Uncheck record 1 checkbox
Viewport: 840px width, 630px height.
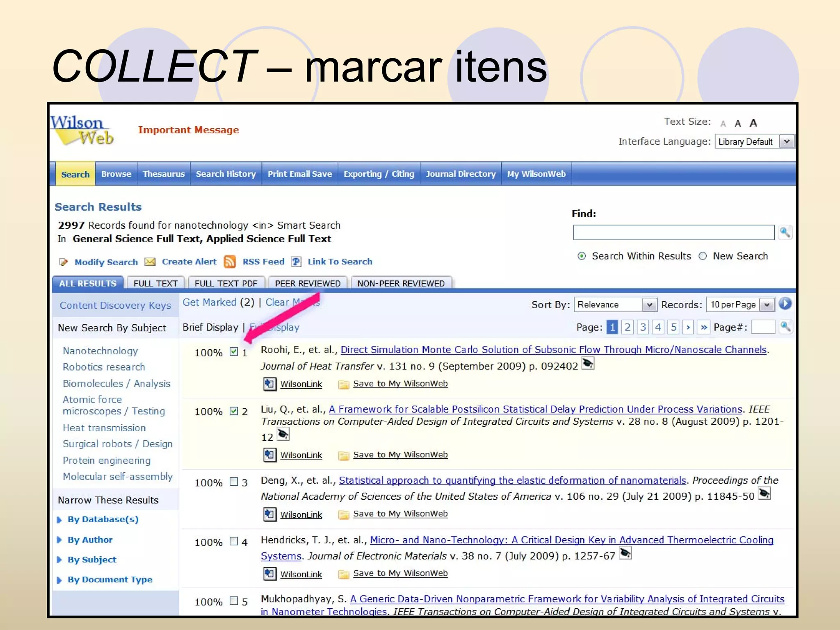pyautogui.click(x=234, y=351)
